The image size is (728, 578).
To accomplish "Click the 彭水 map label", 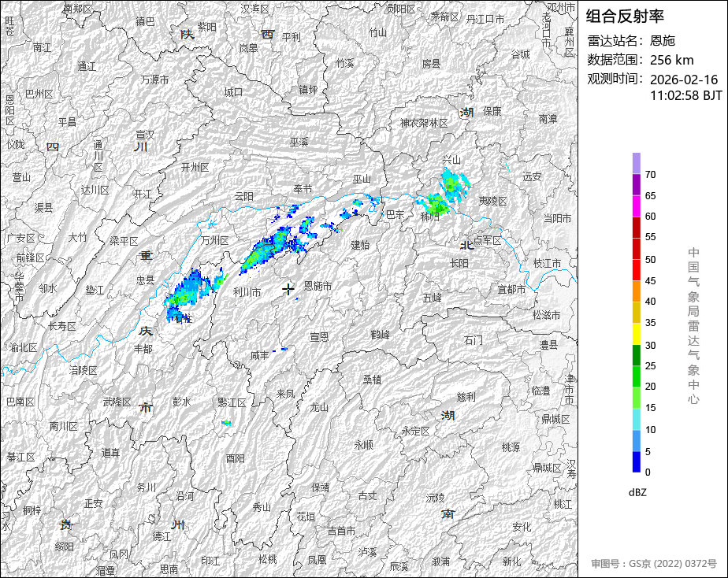I will coord(181,402).
